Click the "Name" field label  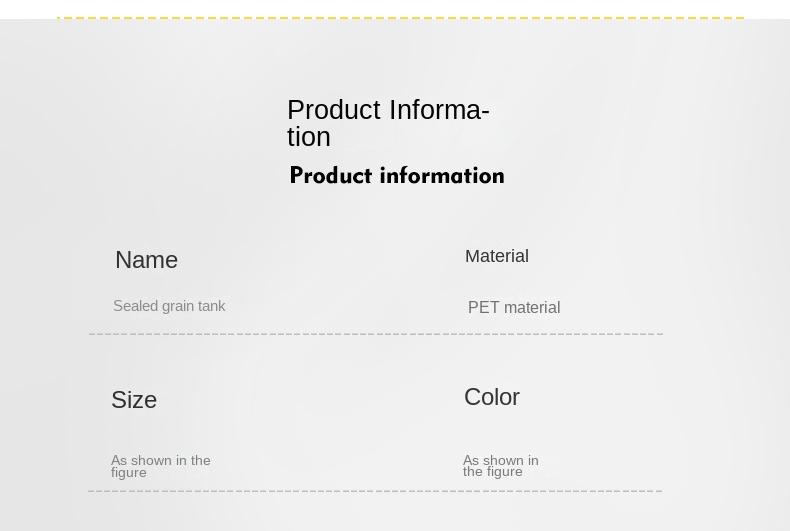coord(146,260)
